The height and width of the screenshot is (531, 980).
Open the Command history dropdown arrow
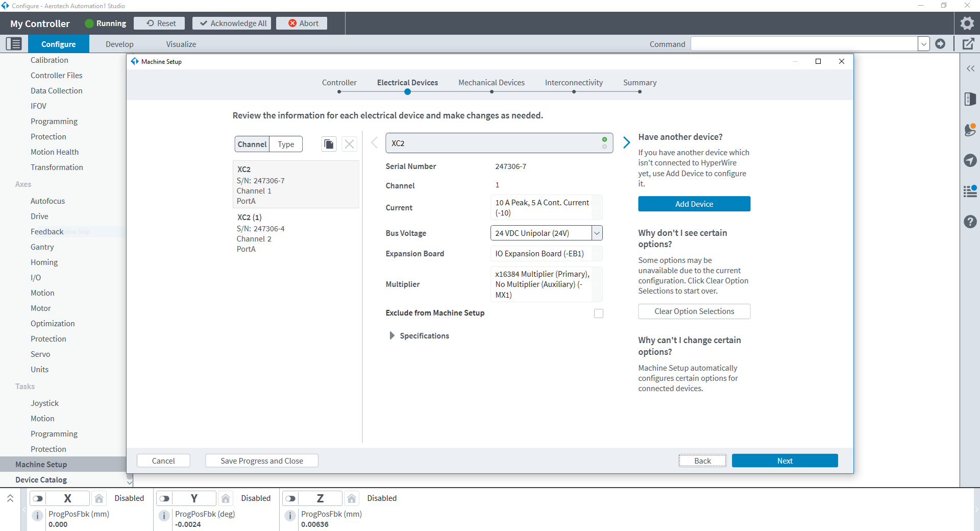click(x=923, y=44)
